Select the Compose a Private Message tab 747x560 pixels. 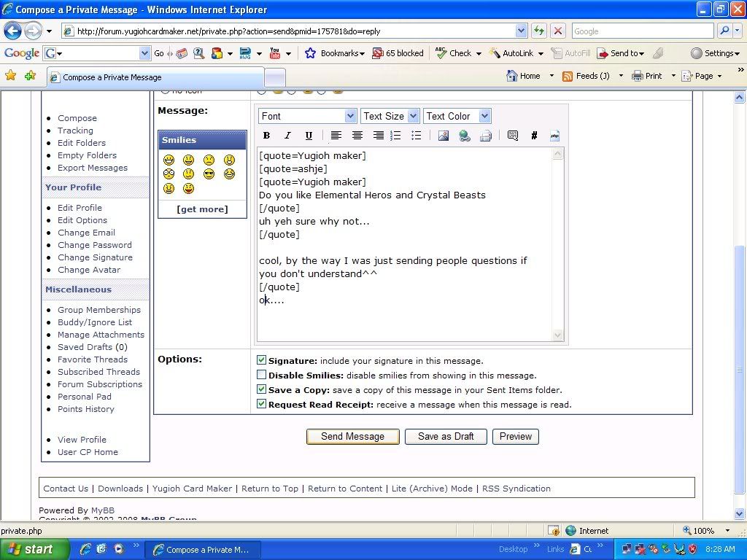point(155,77)
